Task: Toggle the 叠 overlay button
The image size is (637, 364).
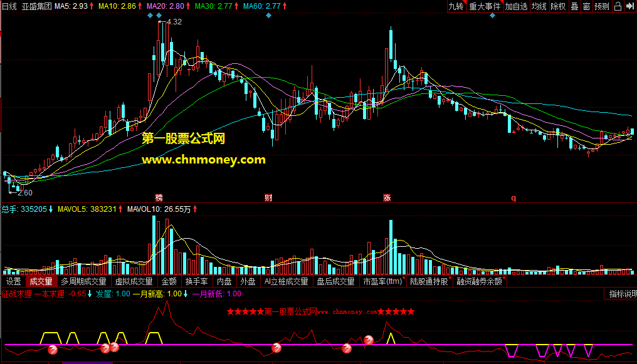Action: pyautogui.click(x=574, y=6)
